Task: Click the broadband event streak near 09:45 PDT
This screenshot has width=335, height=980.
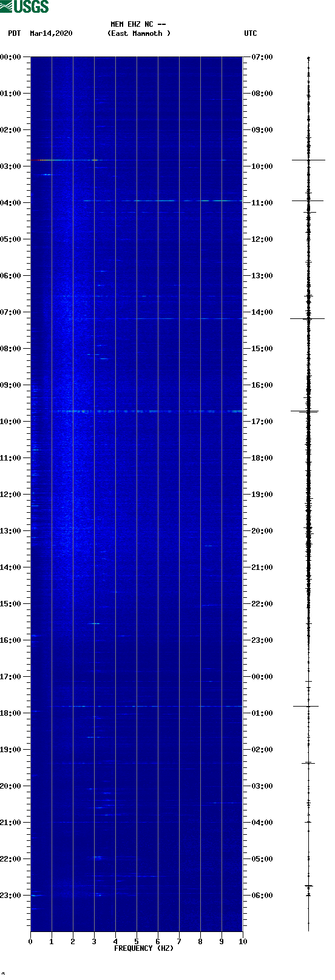Action: click(x=146, y=411)
